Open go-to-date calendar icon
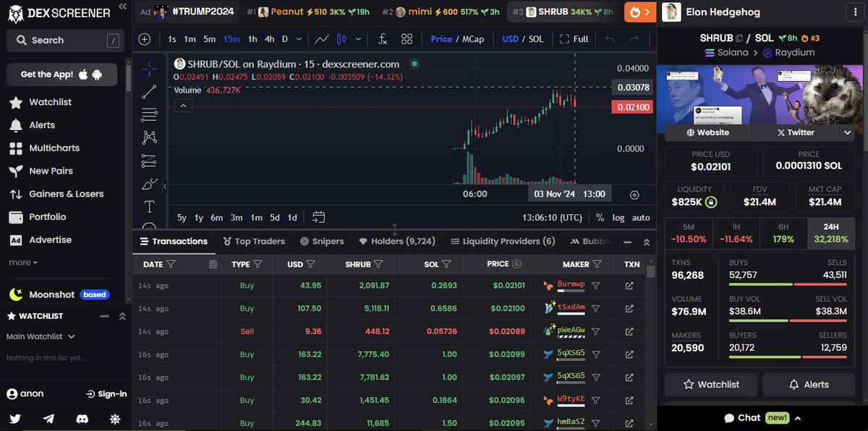Screen dimensions: 868x431 [x=318, y=217]
